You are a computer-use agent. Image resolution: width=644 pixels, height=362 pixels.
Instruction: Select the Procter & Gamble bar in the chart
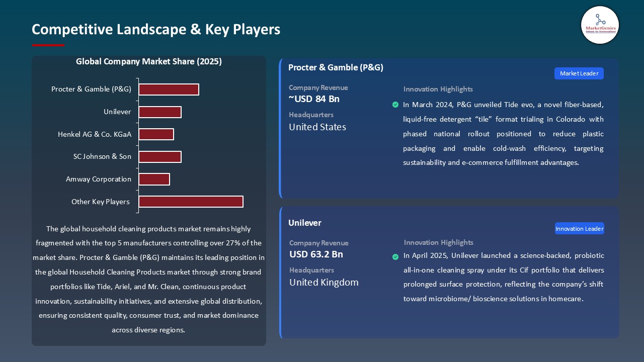point(169,89)
